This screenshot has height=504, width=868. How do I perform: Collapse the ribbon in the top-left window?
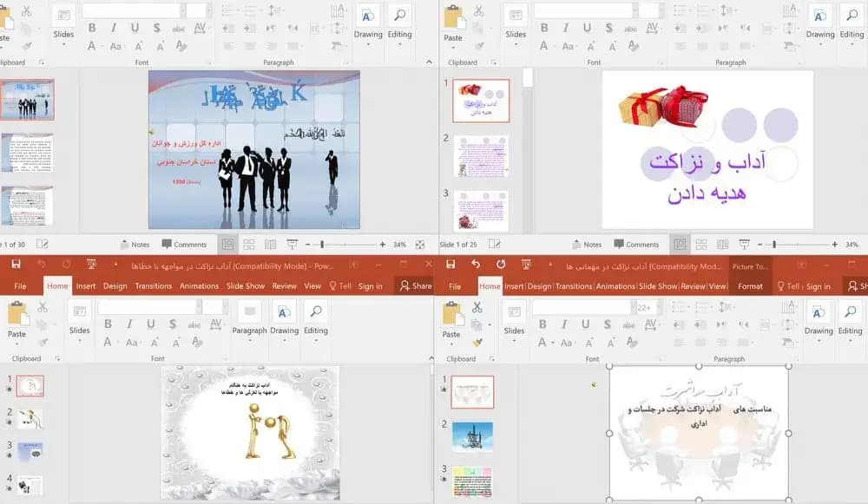[x=429, y=62]
